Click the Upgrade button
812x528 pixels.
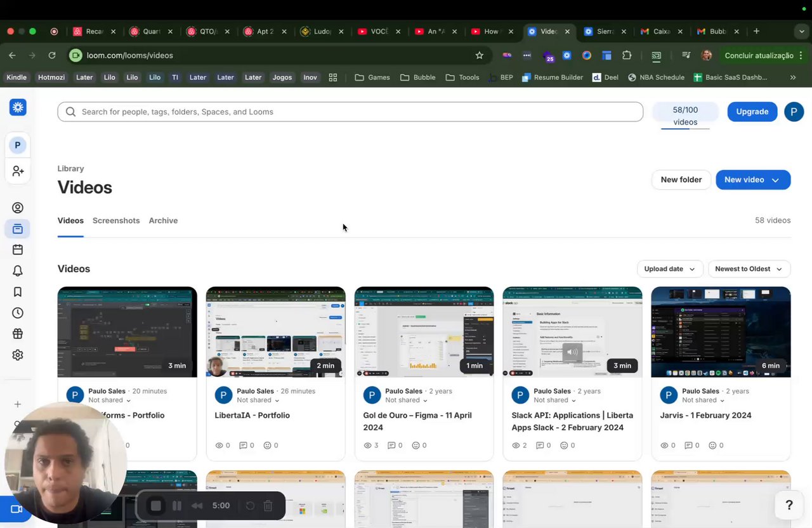[752, 112]
